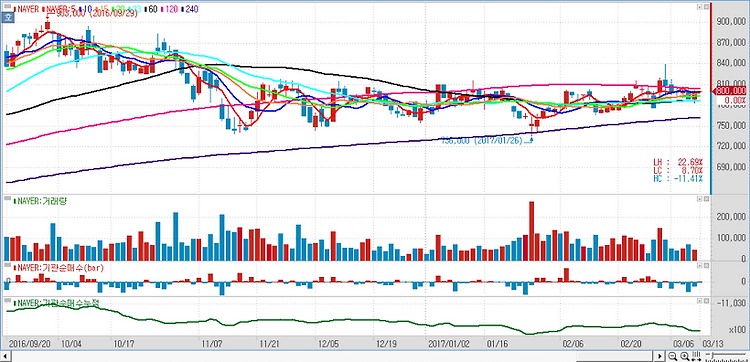This screenshot has width=750, height=362.
Task: Click the 02/20 date label
Action: coord(631,343)
